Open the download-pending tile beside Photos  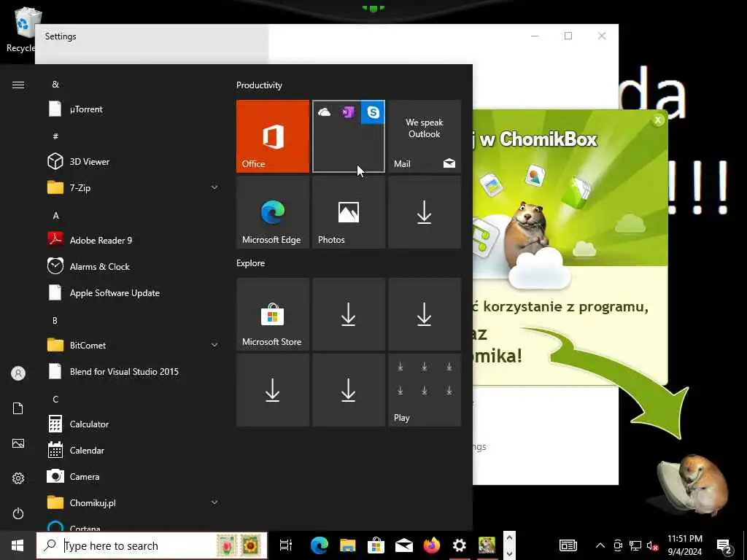[425, 212]
